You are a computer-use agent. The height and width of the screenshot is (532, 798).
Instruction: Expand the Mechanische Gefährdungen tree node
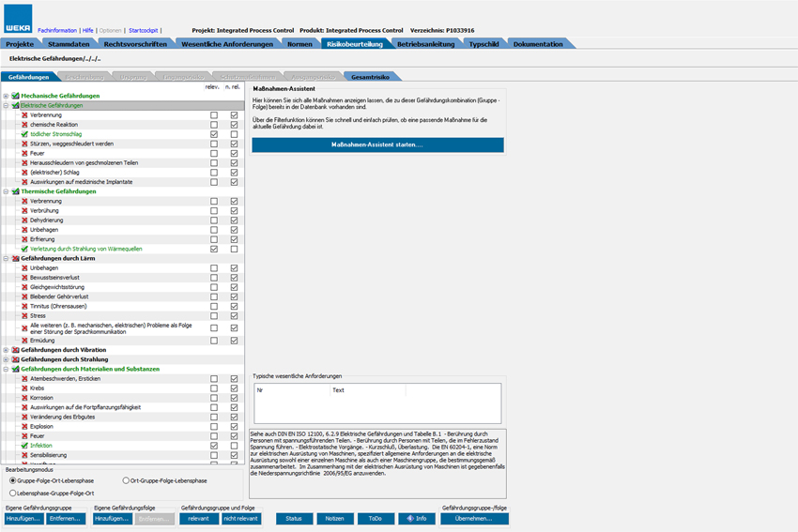click(6, 96)
